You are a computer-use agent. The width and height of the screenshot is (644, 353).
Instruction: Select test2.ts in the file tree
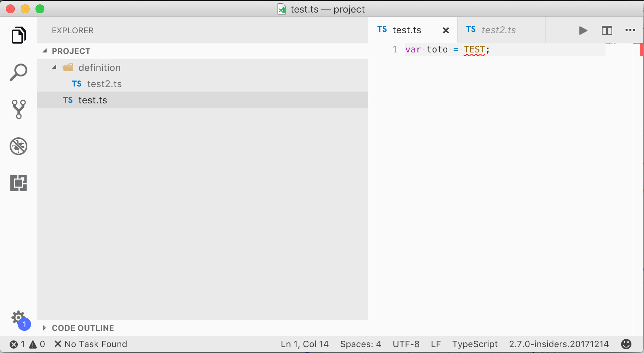pos(105,83)
